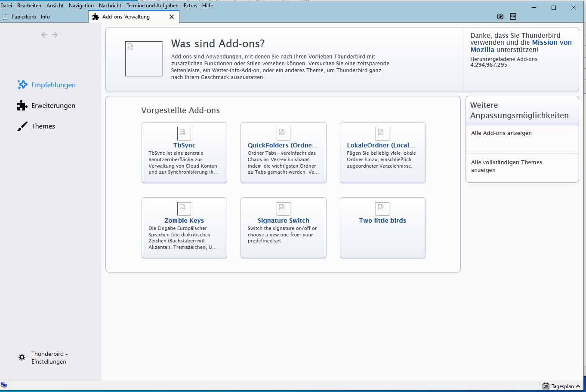Image resolution: width=586 pixels, height=392 pixels.
Task: Click the LokaleOrdner description text
Action: click(x=381, y=159)
